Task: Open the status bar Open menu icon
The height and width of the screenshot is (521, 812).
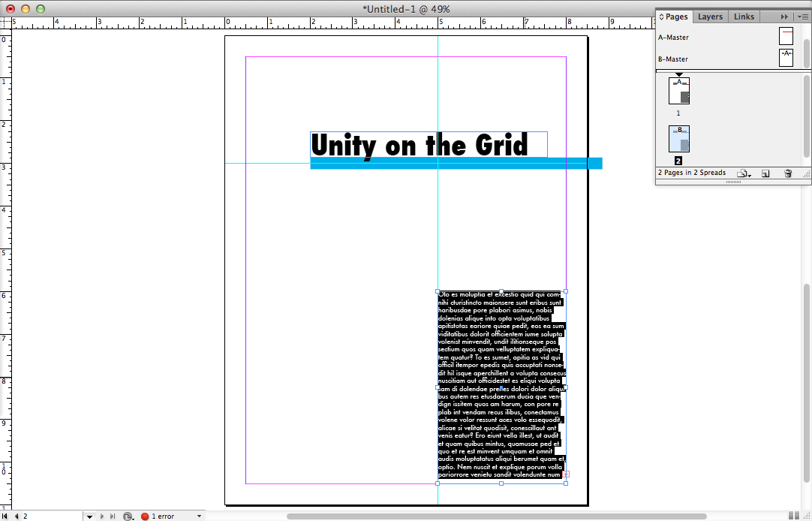Action: pyautogui.click(x=128, y=516)
